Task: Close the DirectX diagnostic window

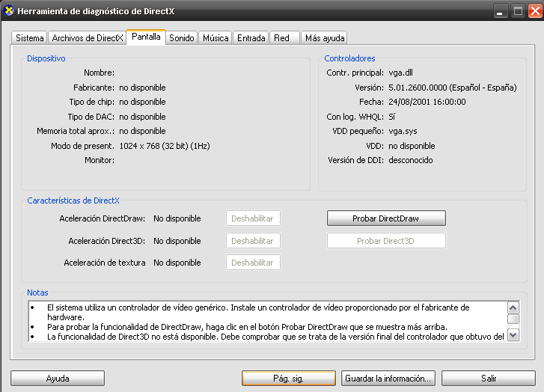Action: tap(534, 11)
